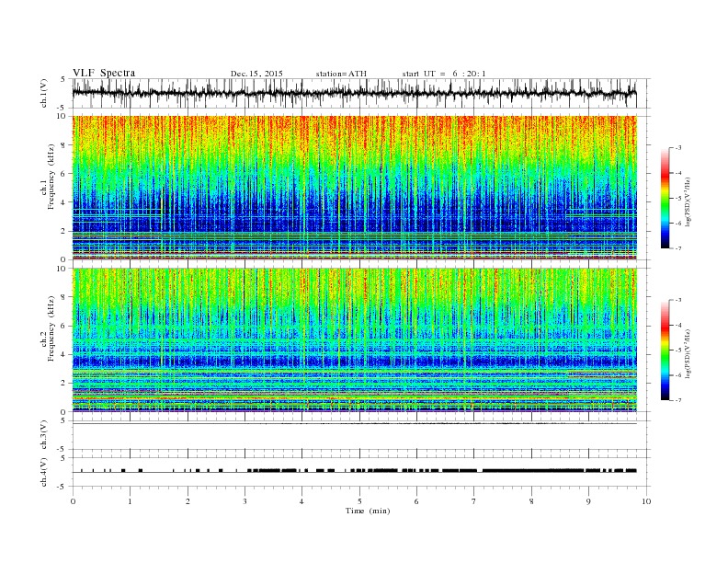Click inside the ch.1 spectrogram panel
The image size is (728, 563).
coord(354,188)
